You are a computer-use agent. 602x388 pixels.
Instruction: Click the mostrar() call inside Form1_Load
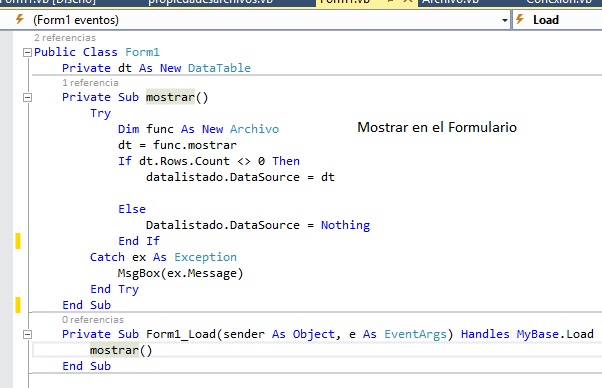121,350
